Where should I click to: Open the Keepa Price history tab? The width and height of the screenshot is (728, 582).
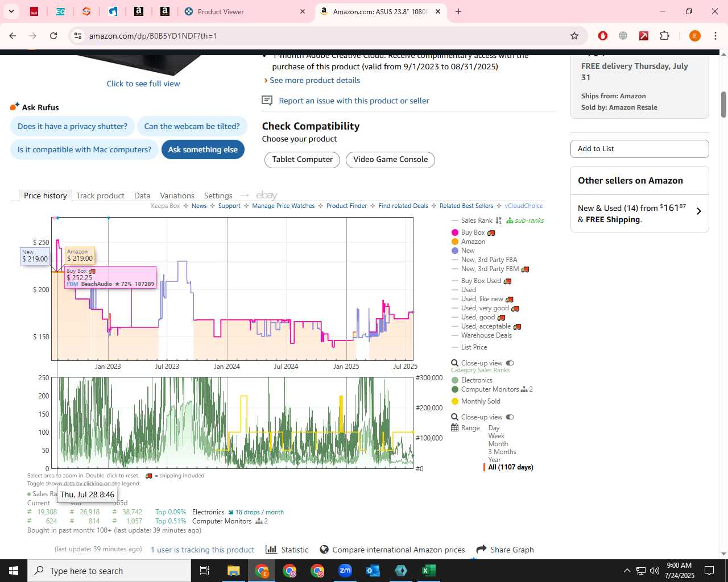(45, 196)
